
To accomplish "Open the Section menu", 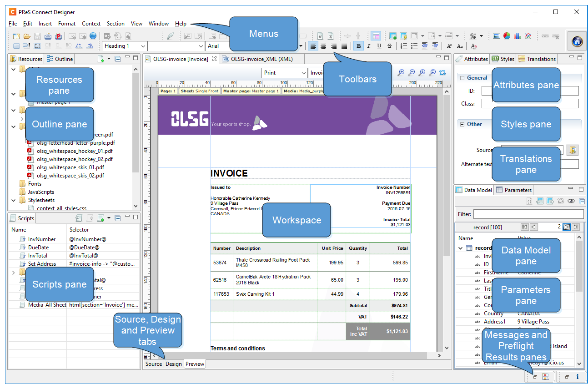I will (116, 24).
